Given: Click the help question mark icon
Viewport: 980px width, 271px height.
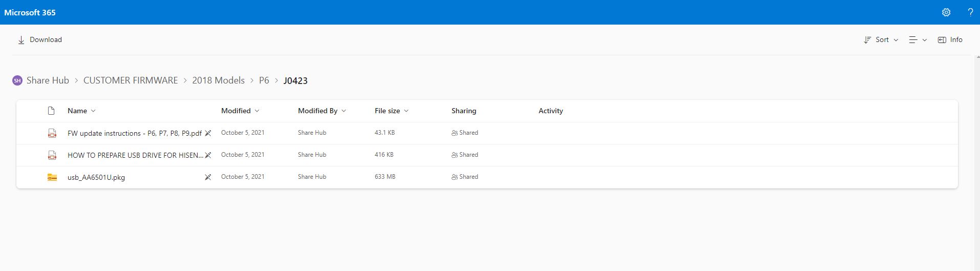Looking at the screenshot, I should tap(970, 12).
